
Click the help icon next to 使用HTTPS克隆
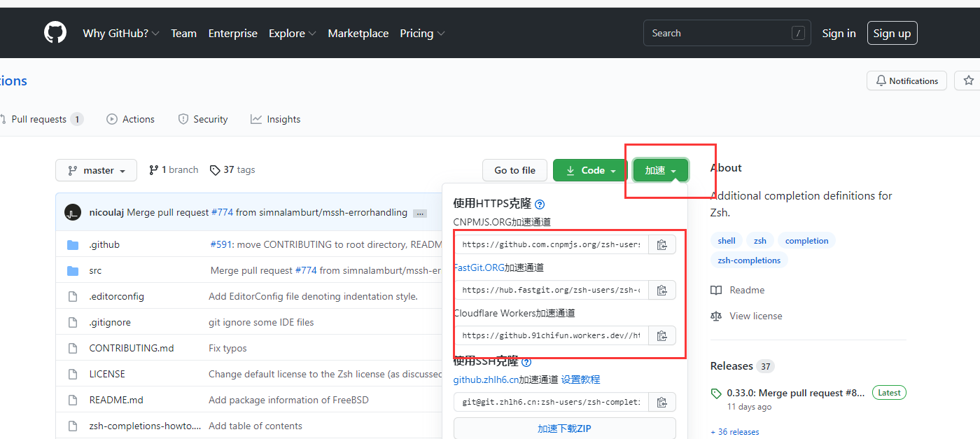click(x=539, y=203)
